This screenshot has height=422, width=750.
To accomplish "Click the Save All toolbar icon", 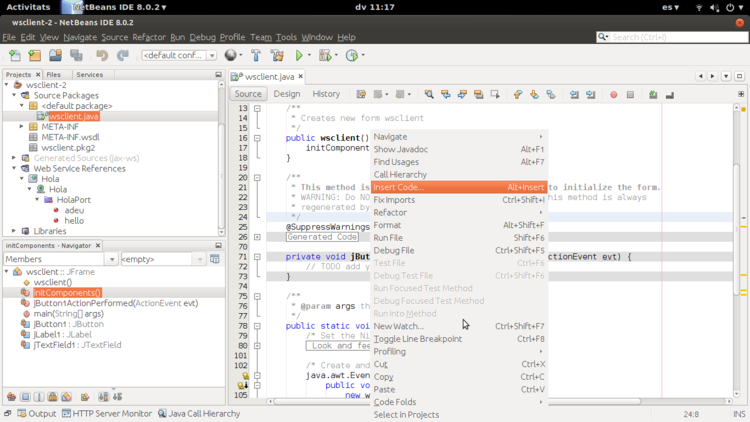I will click(x=76, y=56).
